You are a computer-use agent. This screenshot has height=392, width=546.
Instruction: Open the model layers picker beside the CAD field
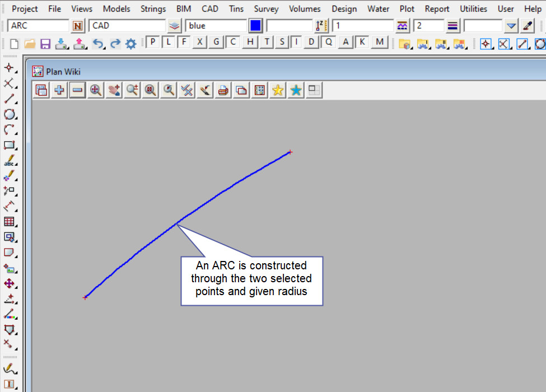point(175,26)
